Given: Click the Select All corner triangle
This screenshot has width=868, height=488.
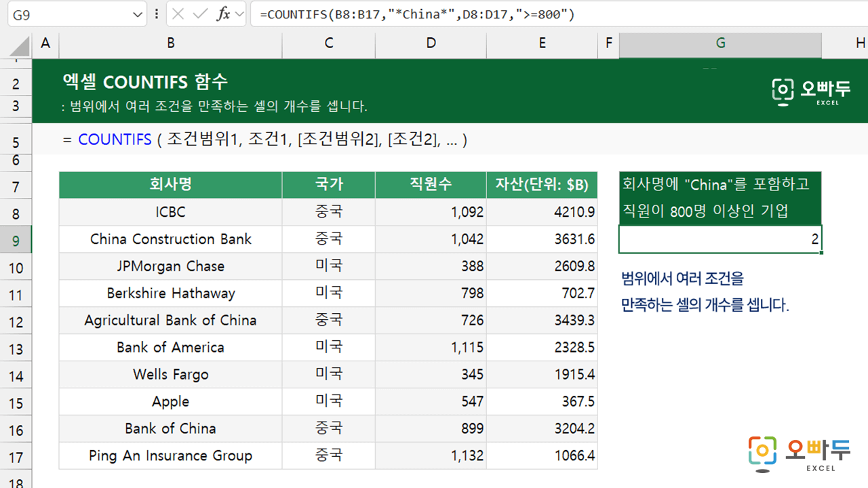Looking at the screenshot, I should tap(20, 45).
